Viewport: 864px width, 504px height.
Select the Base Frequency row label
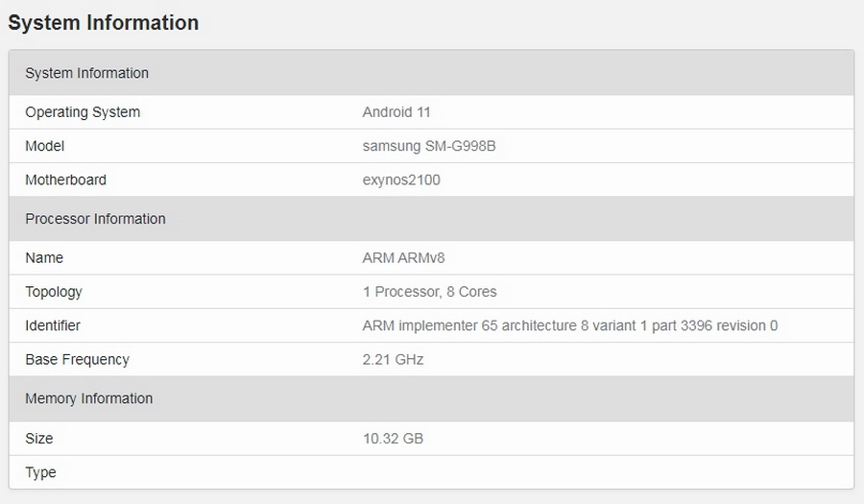(x=78, y=360)
